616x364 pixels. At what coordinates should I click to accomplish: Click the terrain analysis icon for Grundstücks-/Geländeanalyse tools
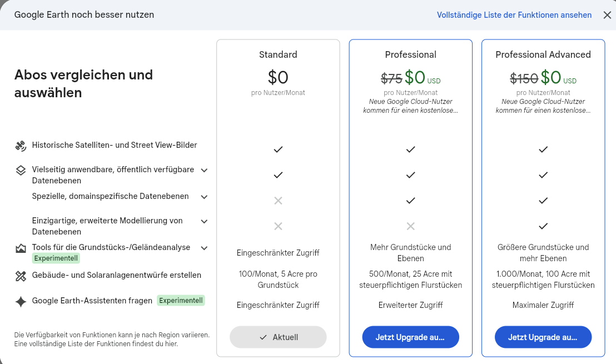tap(21, 248)
